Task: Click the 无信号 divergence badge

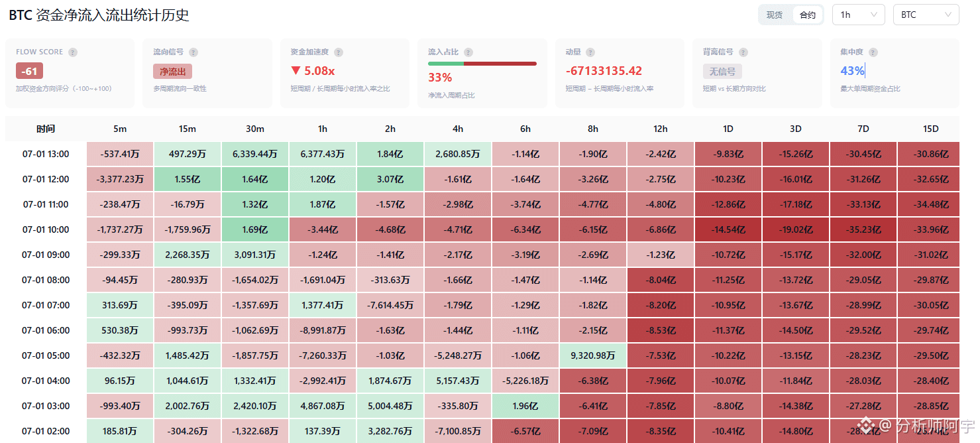Action: pos(722,72)
